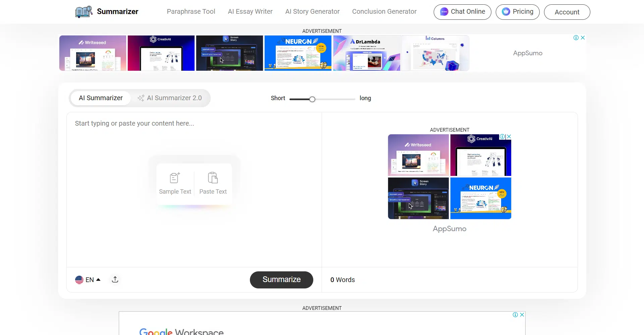Open the Account button
This screenshot has height=335, width=644.
(x=567, y=12)
